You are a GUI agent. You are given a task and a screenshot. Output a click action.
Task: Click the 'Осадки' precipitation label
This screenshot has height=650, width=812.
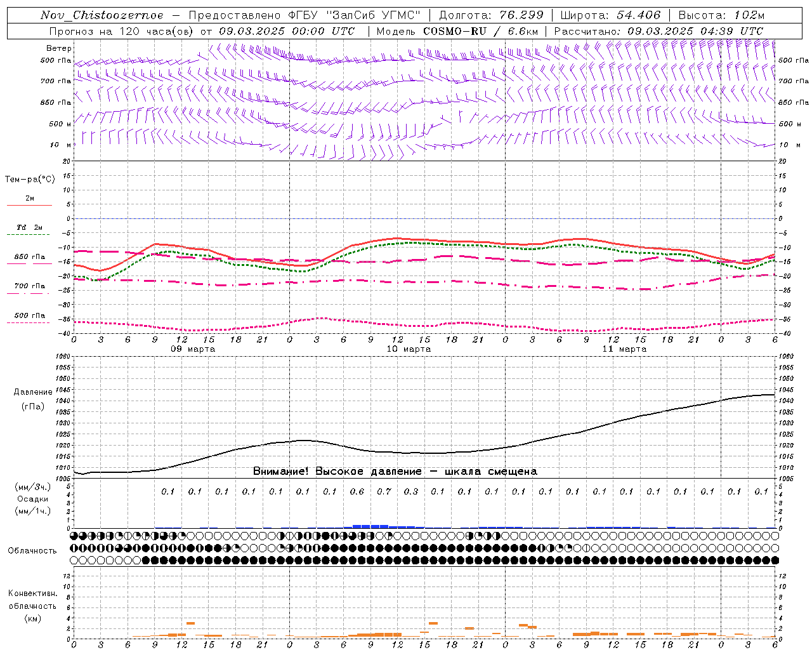(32, 499)
